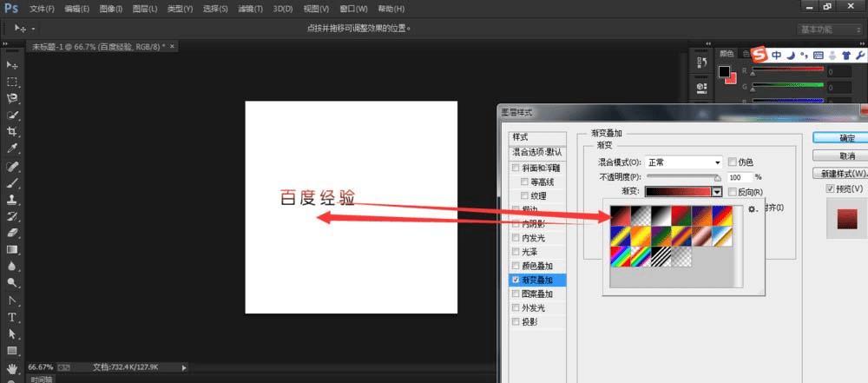Click the 新建样式(W) button
The width and height of the screenshot is (868, 383).
point(840,174)
